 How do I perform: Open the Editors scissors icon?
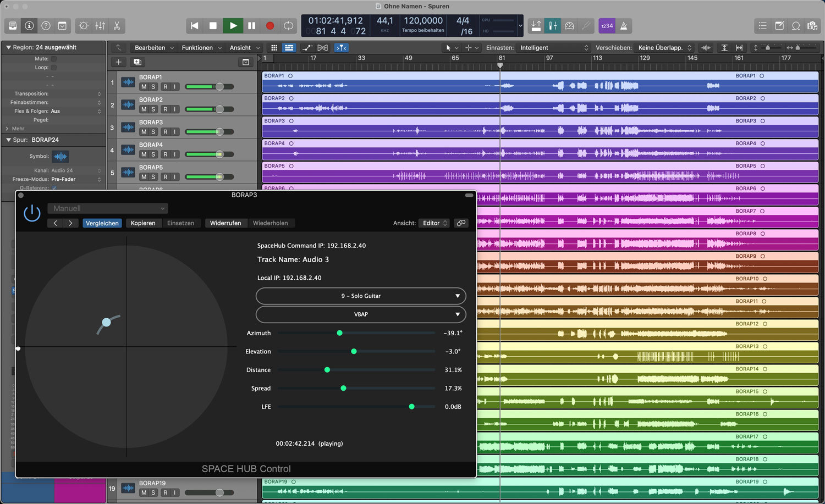[x=117, y=26]
